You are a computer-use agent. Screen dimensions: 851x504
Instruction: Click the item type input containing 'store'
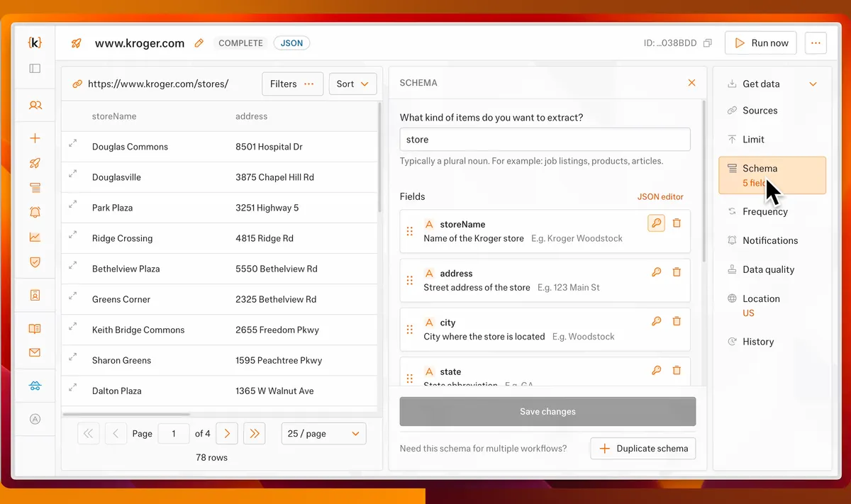[545, 140]
